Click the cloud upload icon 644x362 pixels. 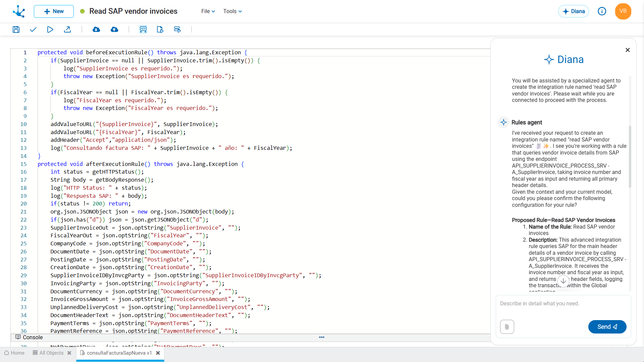click(114, 29)
